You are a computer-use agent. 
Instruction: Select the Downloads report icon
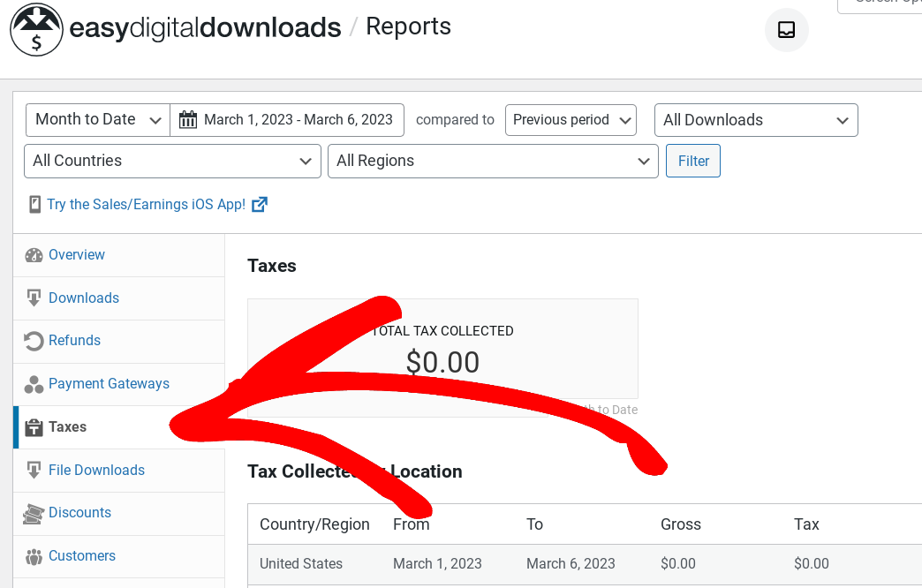click(34, 298)
